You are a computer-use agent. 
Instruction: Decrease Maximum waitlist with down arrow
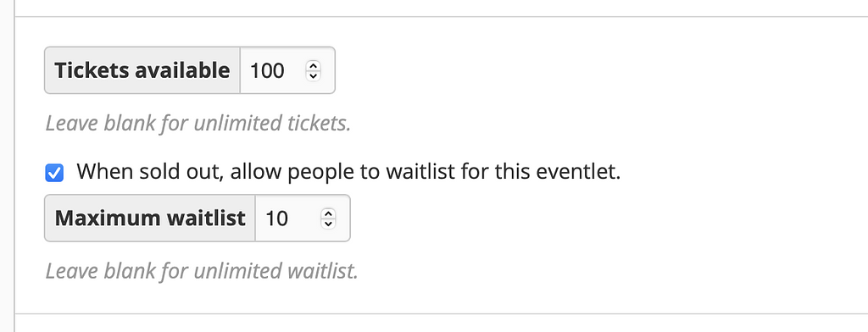[328, 223]
